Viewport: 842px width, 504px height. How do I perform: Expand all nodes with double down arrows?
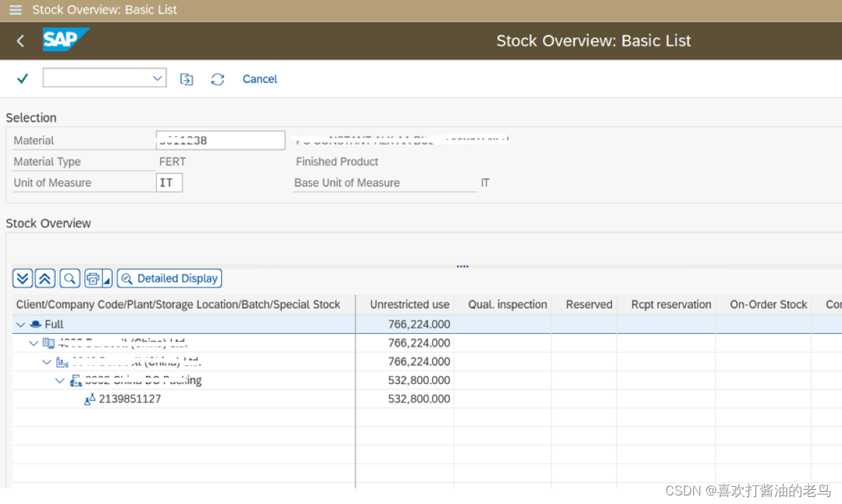pyautogui.click(x=23, y=279)
